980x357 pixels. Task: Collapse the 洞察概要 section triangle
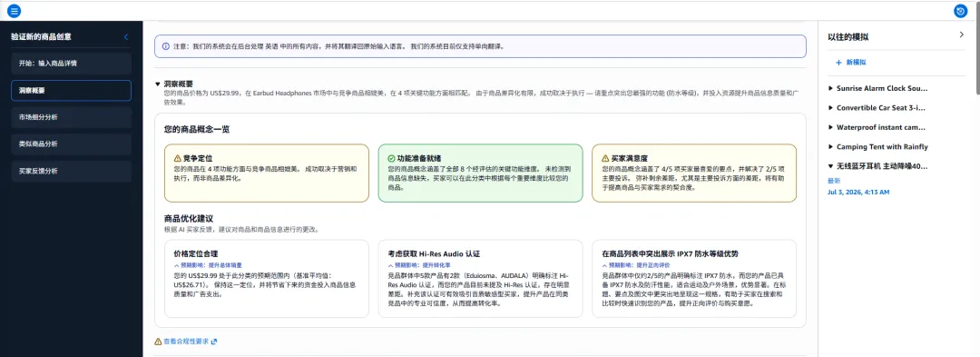tap(158, 84)
